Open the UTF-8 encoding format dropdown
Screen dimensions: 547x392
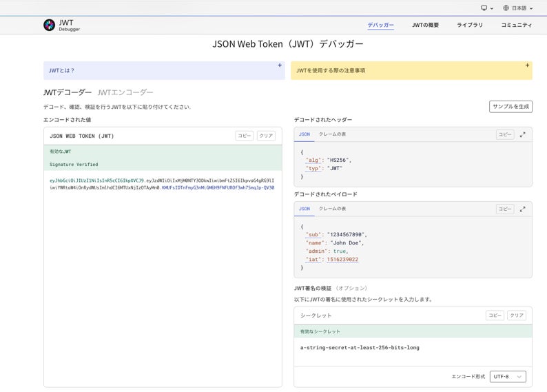tap(508, 377)
